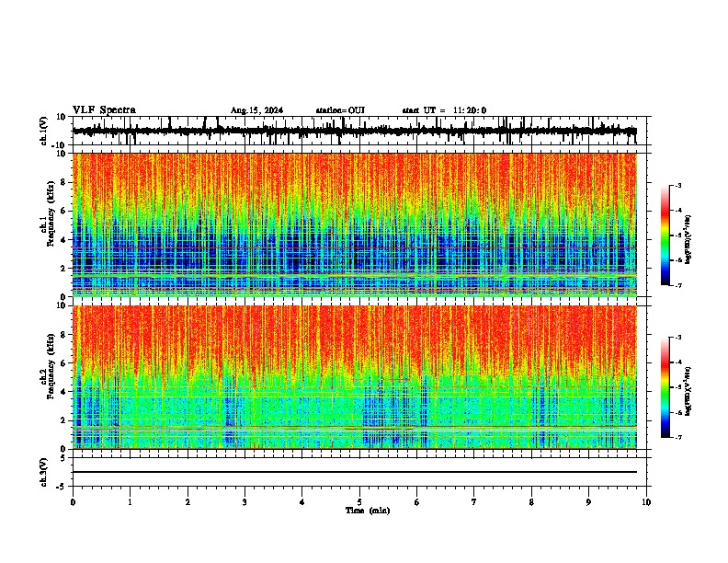Click the ch.1 color scale legend title
Image resolution: width=728 pixels, height=563 pixels.
[688, 239]
